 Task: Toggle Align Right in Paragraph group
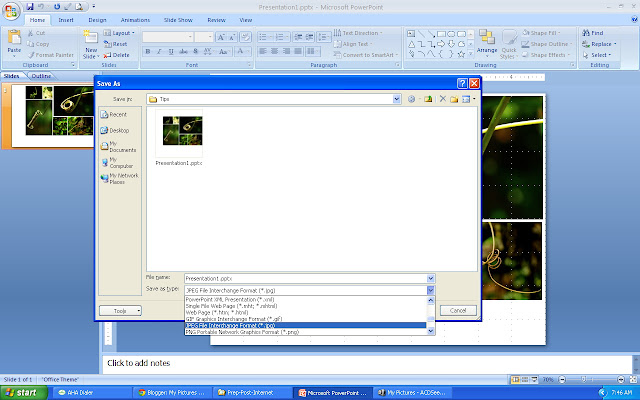click(287, 51)
